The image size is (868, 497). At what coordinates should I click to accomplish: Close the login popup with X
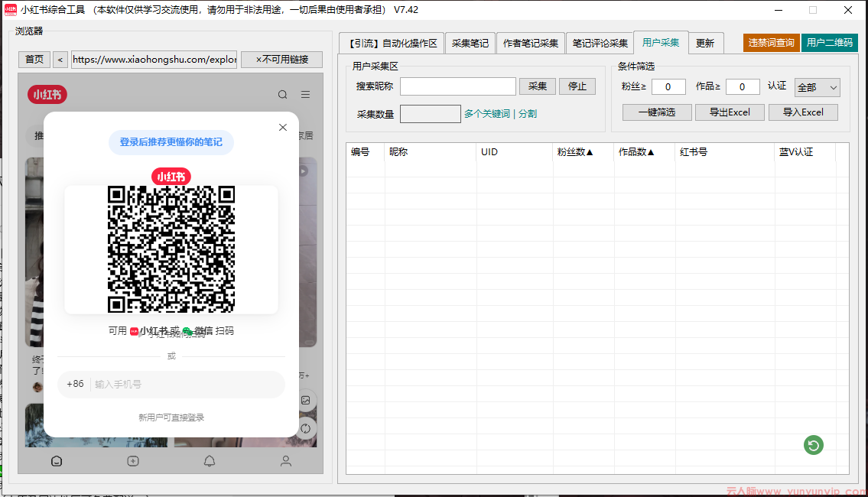[283, 127]
